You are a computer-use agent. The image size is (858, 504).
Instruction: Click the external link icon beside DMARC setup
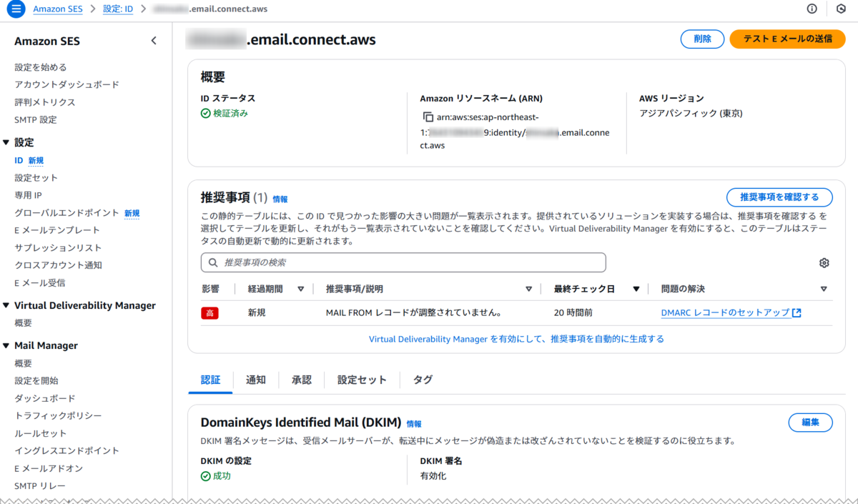(797, 312)
